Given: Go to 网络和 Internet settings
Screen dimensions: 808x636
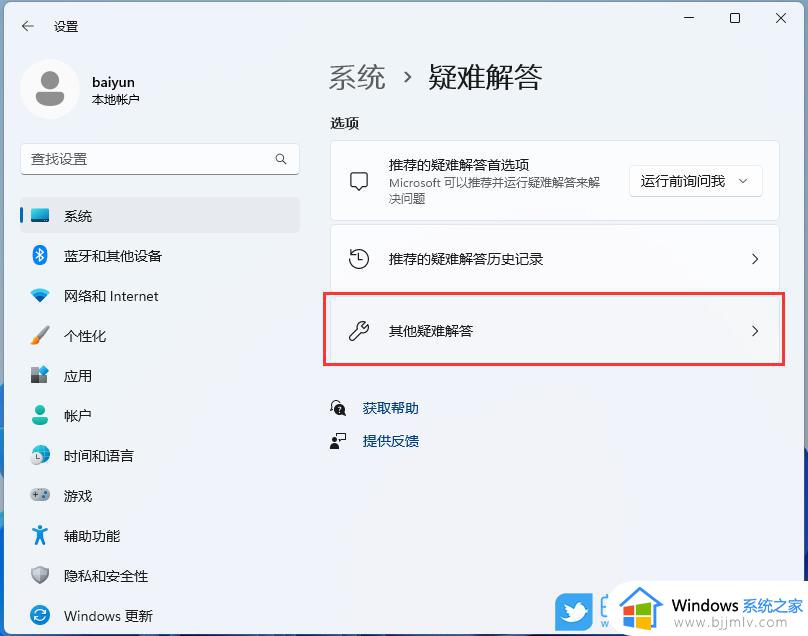Looking at the screenshot, I should pyautogui.click(x=160, y=296).
